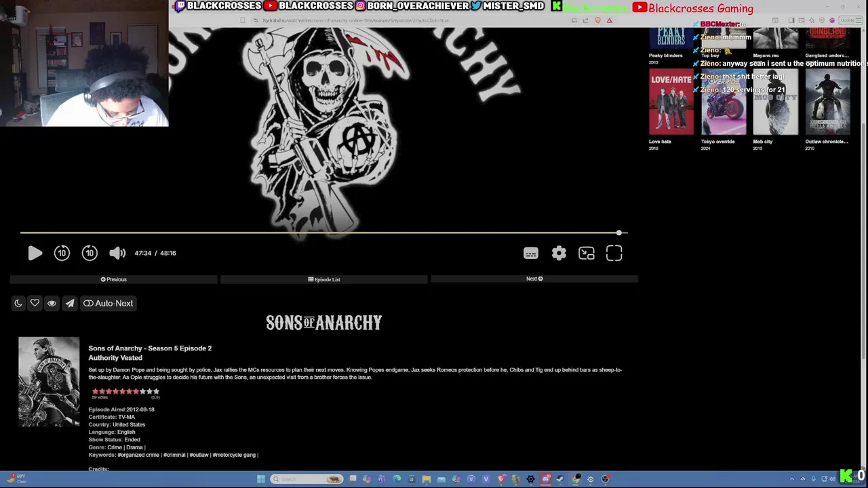Open Microsoft Edge from the taskbar
The width and height of the screenshot is (868, 488).
pos(397,479)
